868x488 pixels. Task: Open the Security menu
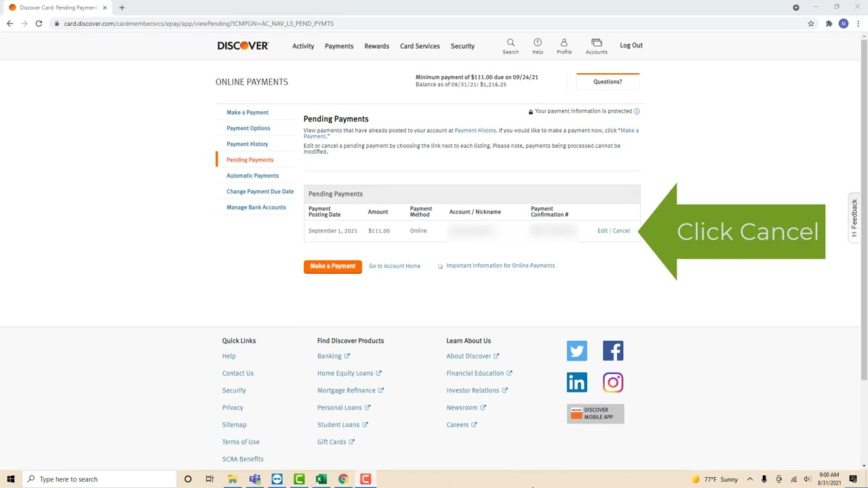tap(462, 46)
